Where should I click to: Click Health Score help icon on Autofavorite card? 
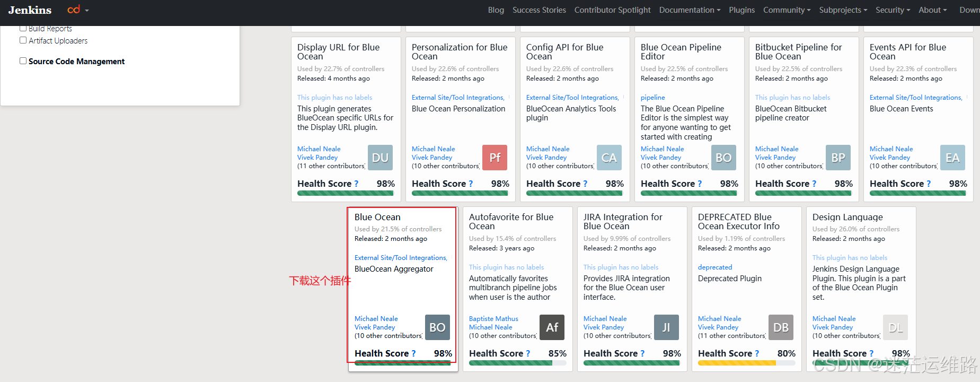coord(528,353)
